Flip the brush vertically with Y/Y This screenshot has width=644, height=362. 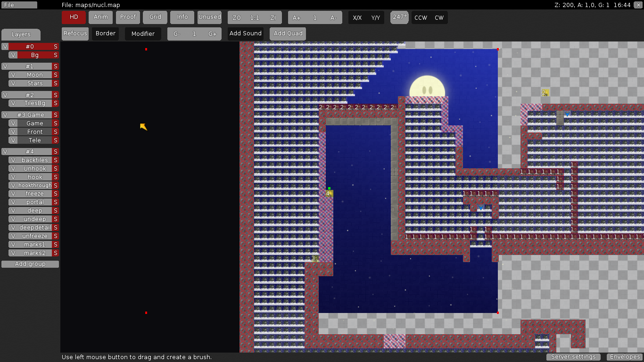point(375,18)
